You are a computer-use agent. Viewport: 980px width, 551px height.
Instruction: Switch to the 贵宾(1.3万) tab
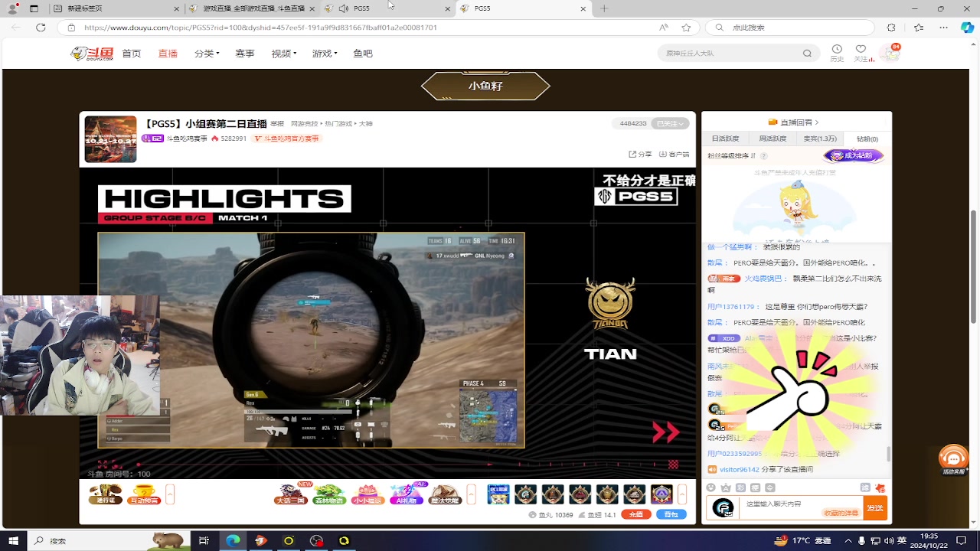point(820,139)
